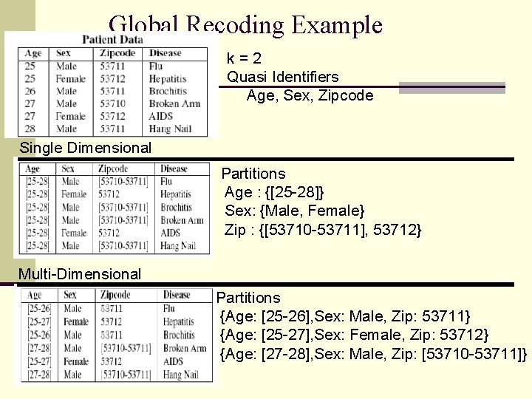Select partition '{Age: [27-28],Sex: Male, Zip: [53710-53711]}'
Screen dimensions: 532x399
[x=374, y=354]
